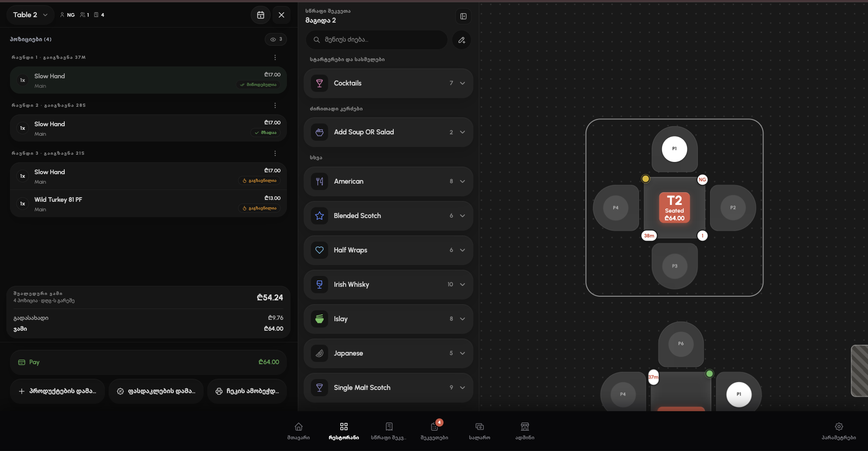
Task: Select seat P3 on table T2
Action: 674,266
